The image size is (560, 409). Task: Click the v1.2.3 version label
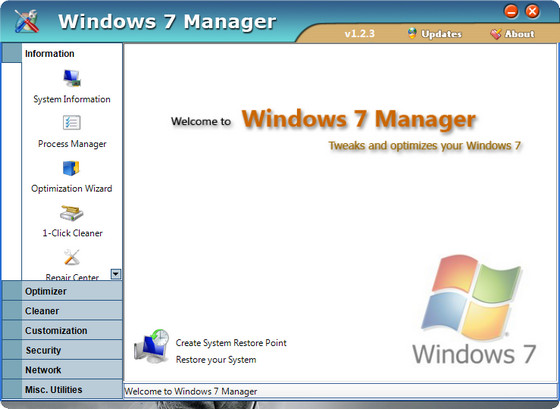pos(360,34)
